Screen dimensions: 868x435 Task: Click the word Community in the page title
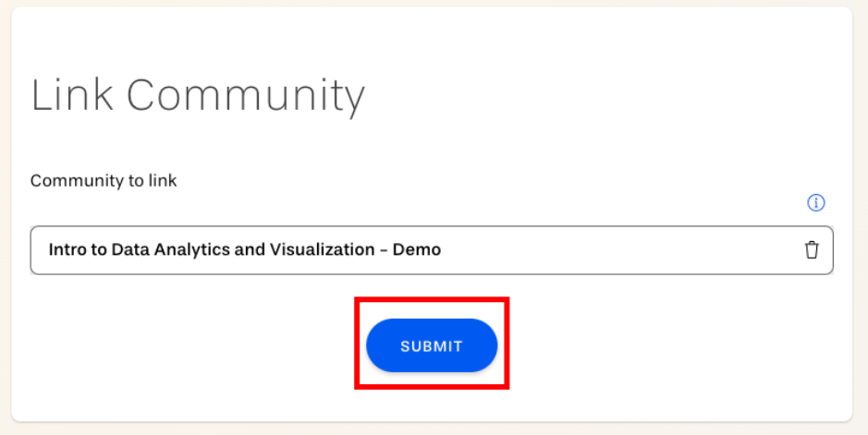click(246, 96)
